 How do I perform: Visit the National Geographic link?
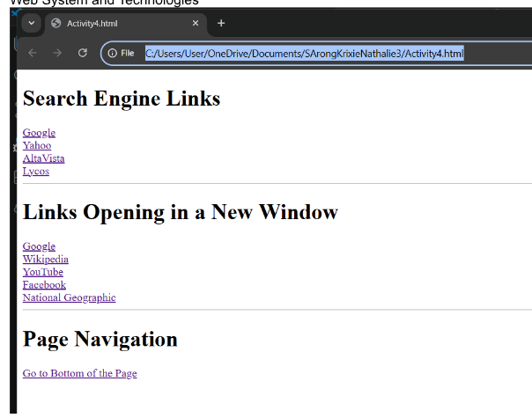point(69,297)
